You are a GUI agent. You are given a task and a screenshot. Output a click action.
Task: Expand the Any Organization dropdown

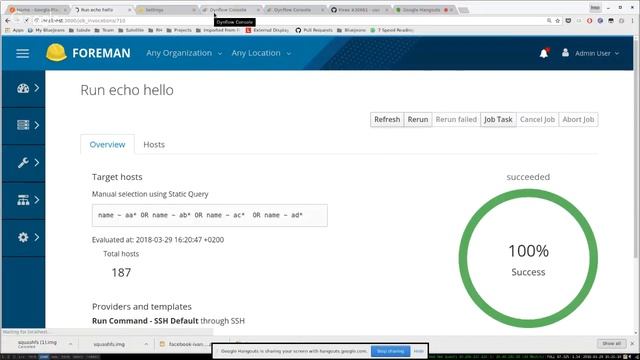pyautogui.click(x=184, y=53)
